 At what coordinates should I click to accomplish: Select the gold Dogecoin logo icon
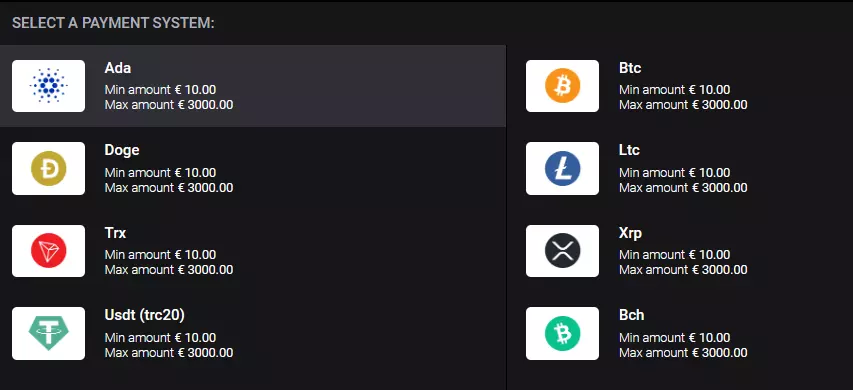48,169
